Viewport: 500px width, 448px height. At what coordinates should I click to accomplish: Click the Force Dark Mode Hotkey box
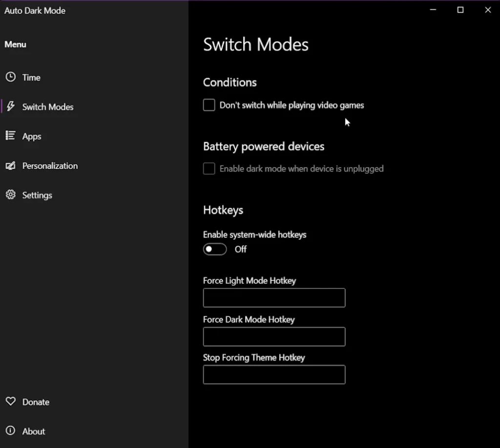tap(274, 337)
